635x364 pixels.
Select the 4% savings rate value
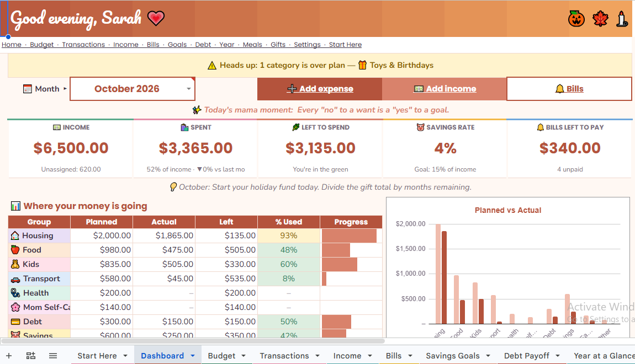tap(445, 148)
